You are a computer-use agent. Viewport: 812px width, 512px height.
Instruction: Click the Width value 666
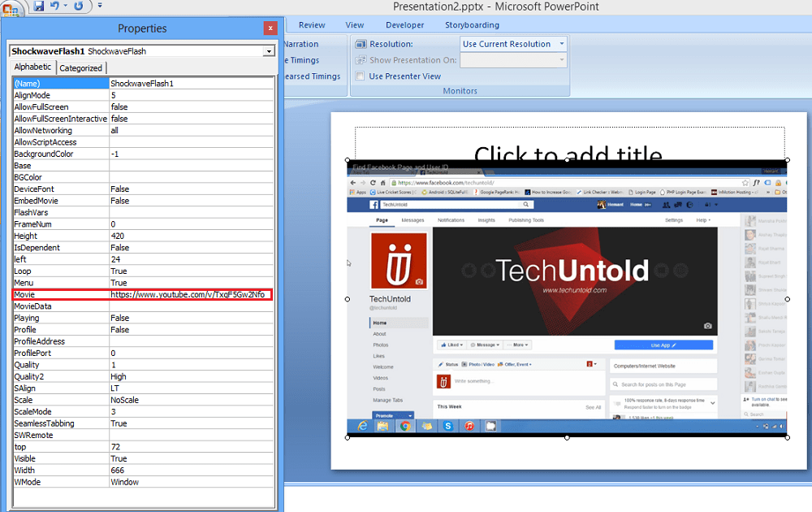tap(191, 470)
